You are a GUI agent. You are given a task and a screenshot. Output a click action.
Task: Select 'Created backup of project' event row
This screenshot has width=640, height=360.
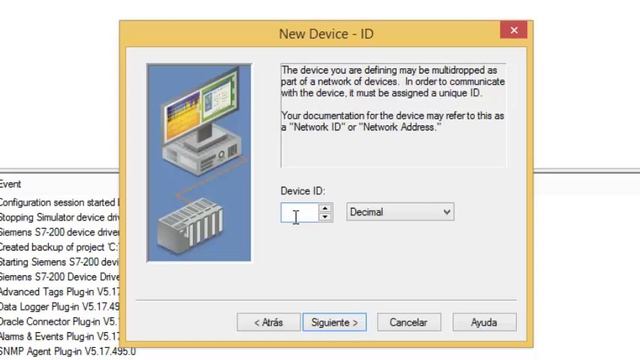pyautogui.click(x=59, y=247)
